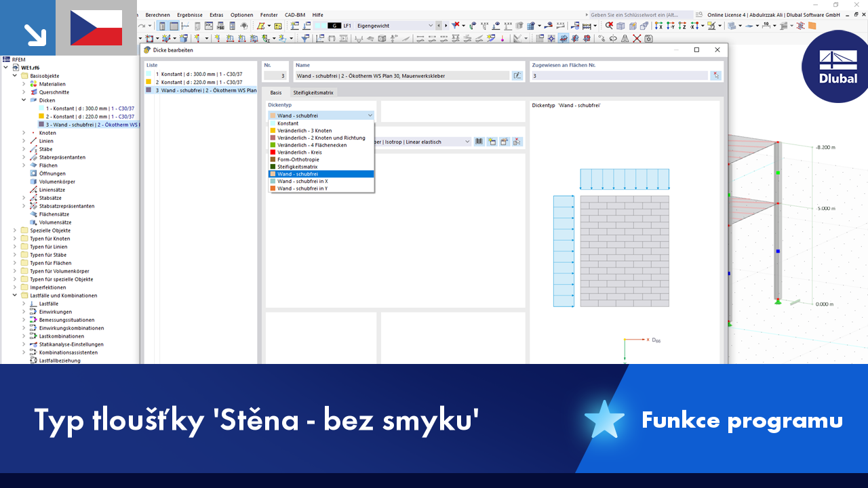This screenshot has width=868, height=488.
Task: Click the new material icon beside the material field
Action: coord(491,141)
